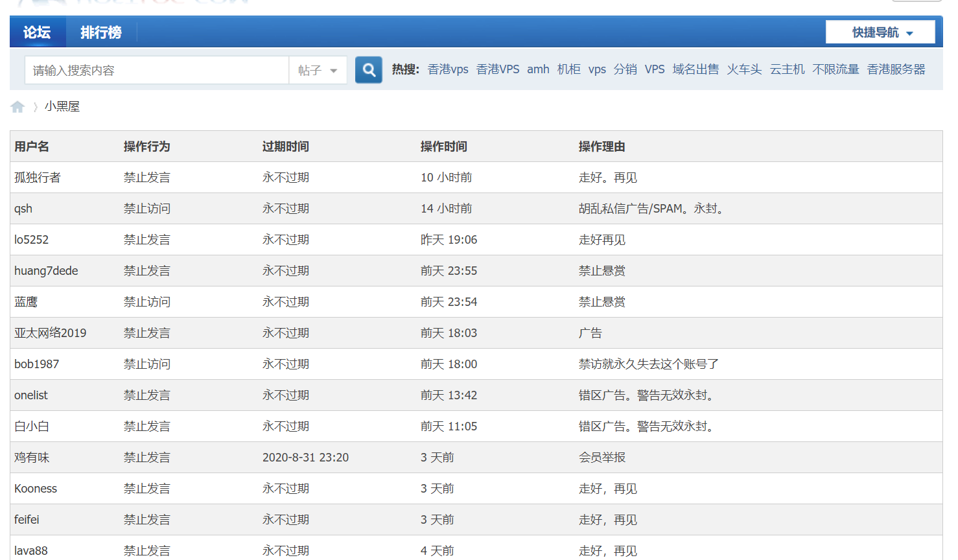Click username huang7dede in the list
Viewport: 958px width, 560px height.
[46, 271]
